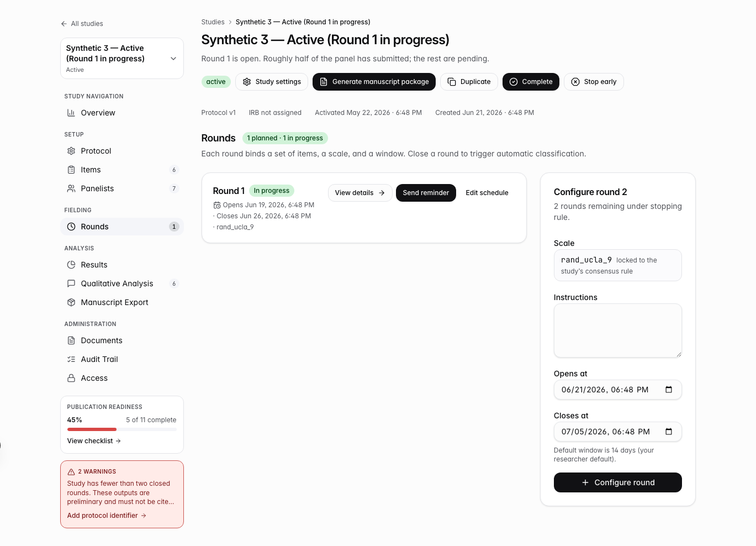Select the Rounds clock icon
Viewport: 756px width, 546px height.
click(x=71, y=227)
